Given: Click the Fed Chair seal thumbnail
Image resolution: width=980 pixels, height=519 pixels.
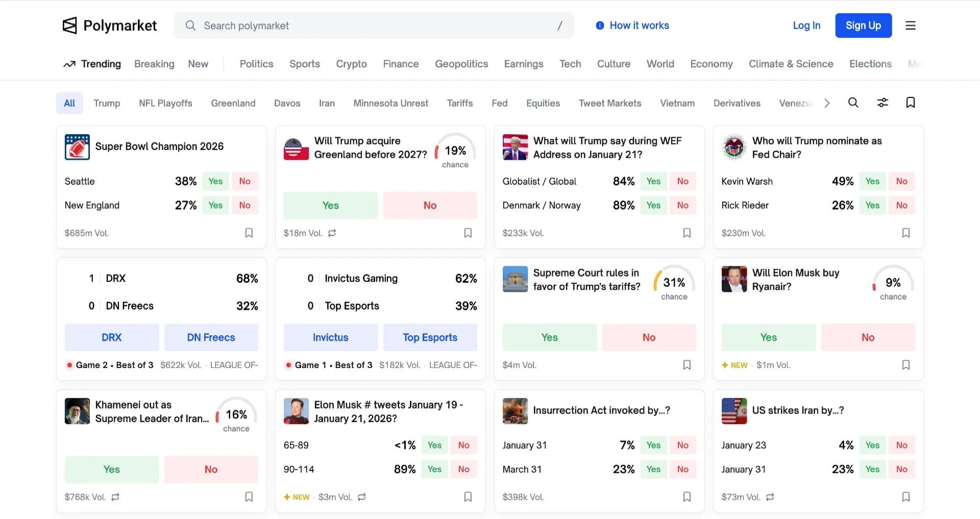Looking at the screenshot, I should click(x=734, y=147).
